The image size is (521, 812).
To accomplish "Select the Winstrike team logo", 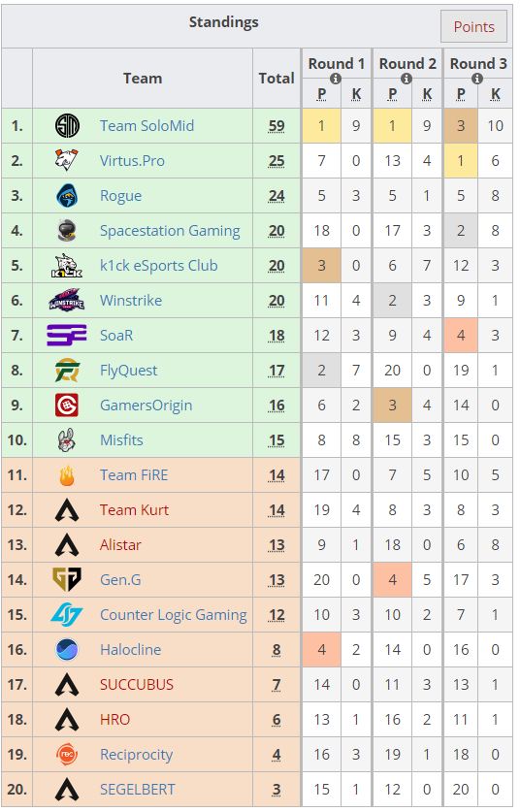I will pos(67,301).
